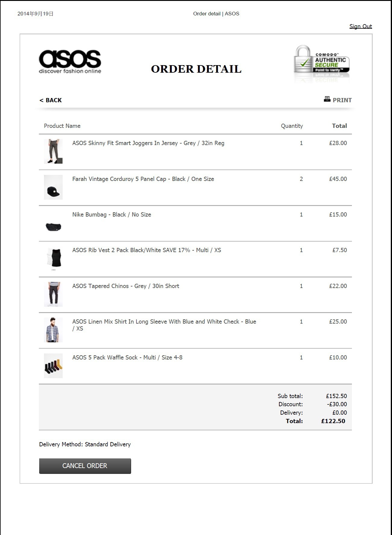Open the Tapered Chinos product image
Viewport: 392px width, 535px height.
pos(53,294)
